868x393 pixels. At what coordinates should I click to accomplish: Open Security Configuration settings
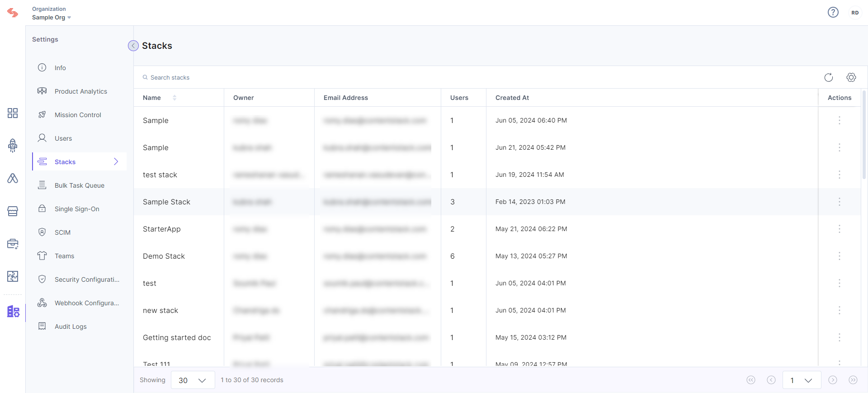pyautogui.click(x=80, y=279)
